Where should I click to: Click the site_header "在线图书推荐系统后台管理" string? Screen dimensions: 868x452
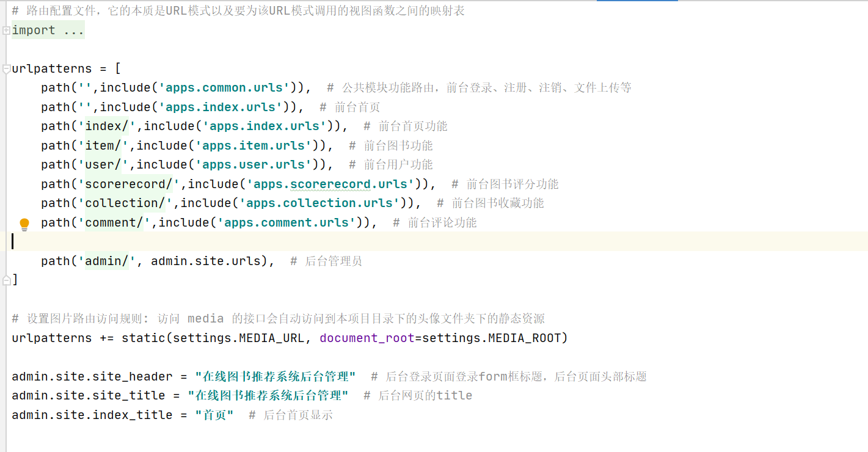click(275, 376)
